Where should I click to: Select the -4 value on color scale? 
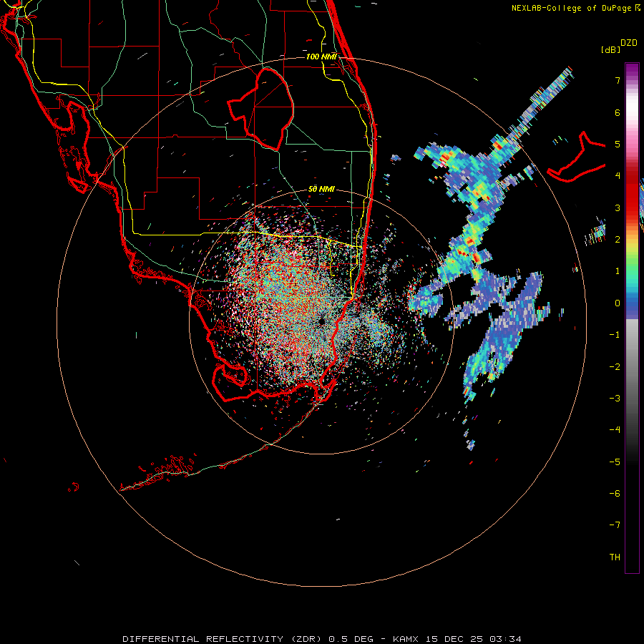[615, 430]
